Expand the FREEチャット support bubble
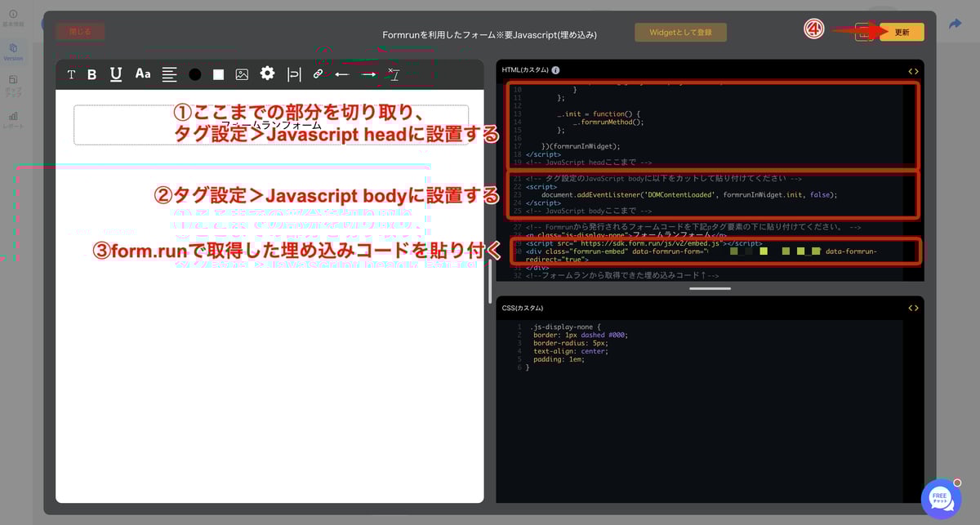 [940, 498]
